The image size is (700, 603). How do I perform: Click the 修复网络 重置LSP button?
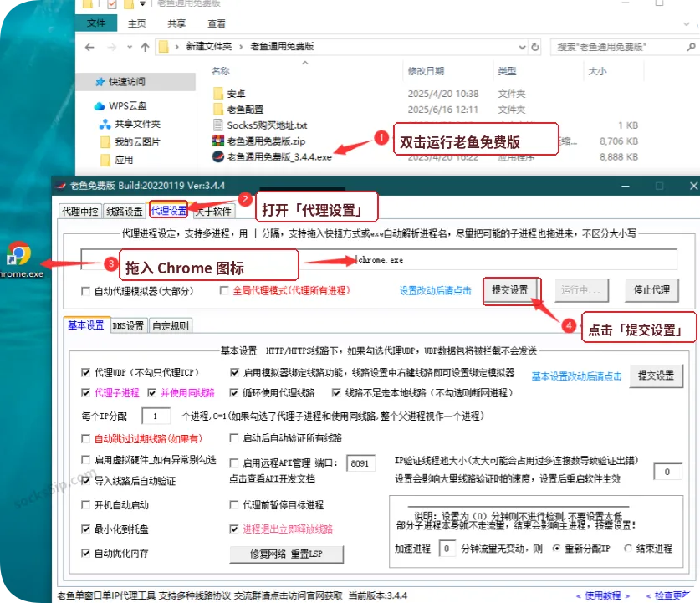coord(286,554)
